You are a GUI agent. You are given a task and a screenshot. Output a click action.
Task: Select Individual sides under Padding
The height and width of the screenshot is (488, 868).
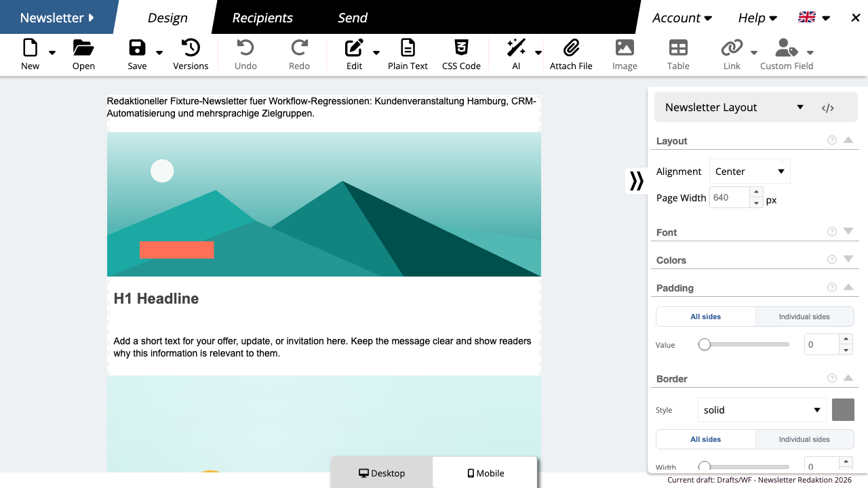click(804, 317)
